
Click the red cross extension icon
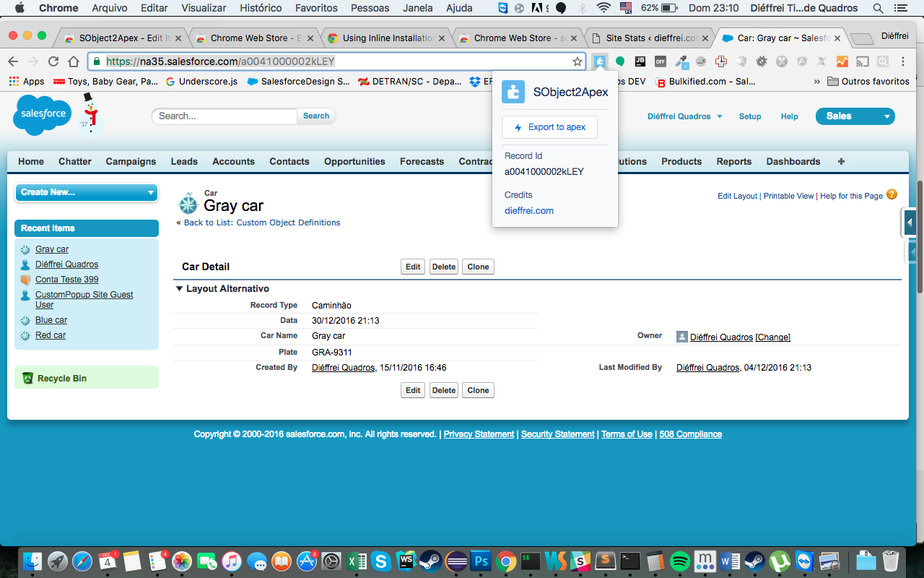click(720, 61)
